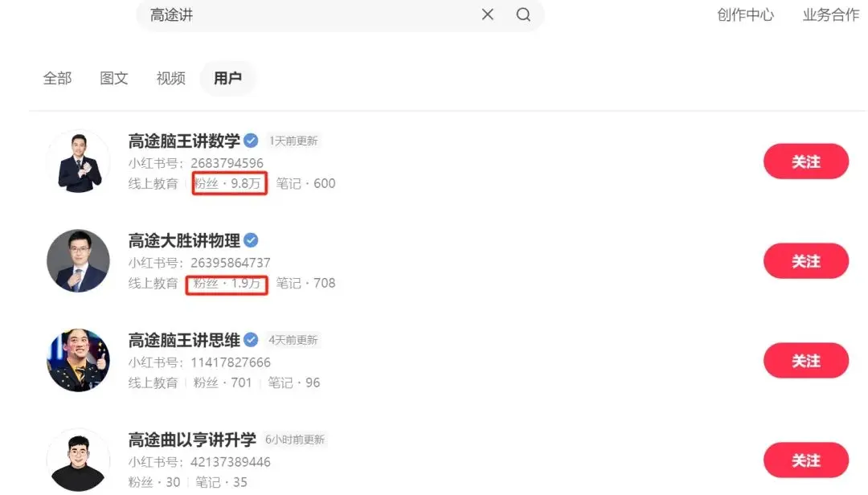Switch to the 图文 tab
Image resolution: width=868 pixels, height=495 pixels.
tap(114, 78)
